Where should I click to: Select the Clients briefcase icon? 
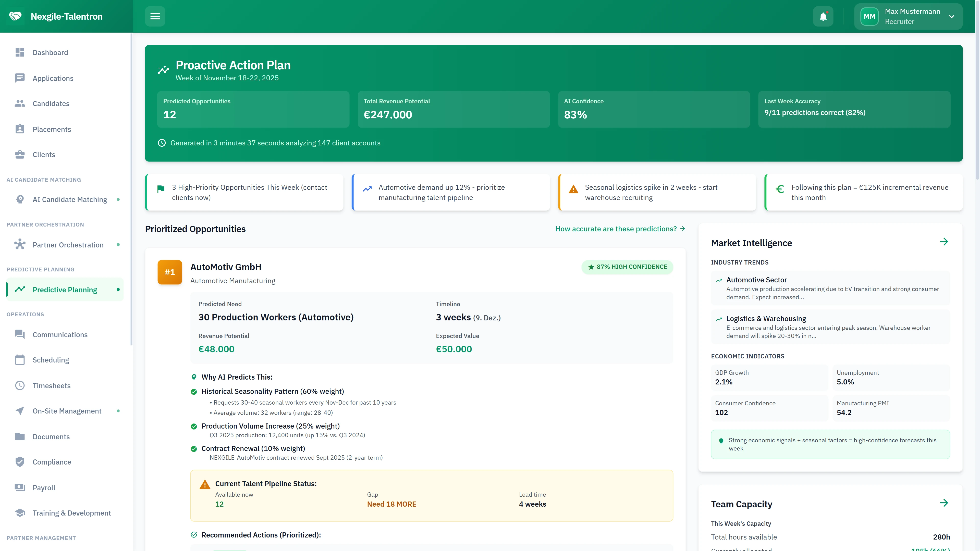[x=20, y=154]
